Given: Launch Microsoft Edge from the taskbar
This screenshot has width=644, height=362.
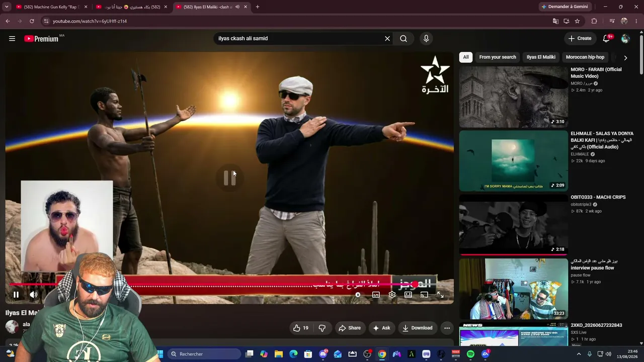Looking at the screenshot, I should [x=293, y=354].
